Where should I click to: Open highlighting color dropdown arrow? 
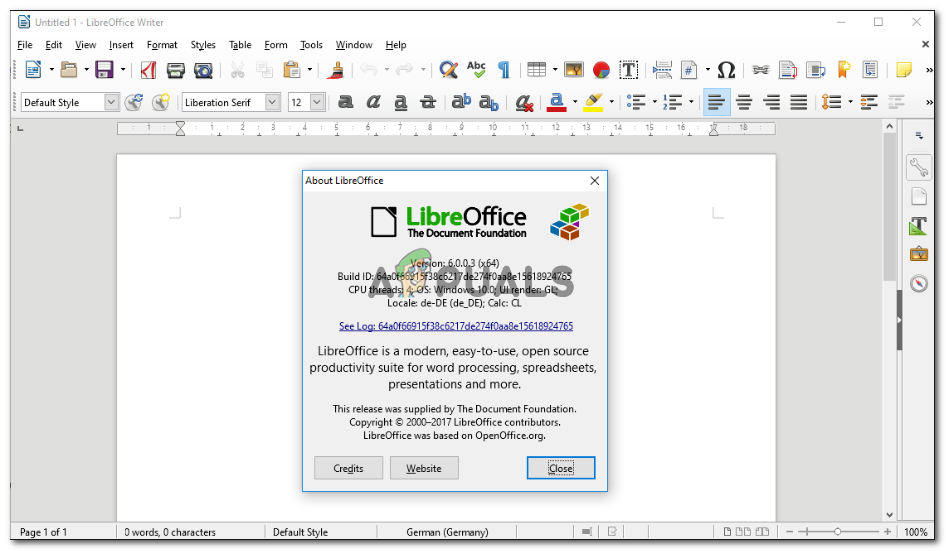(x=612, y=102)
